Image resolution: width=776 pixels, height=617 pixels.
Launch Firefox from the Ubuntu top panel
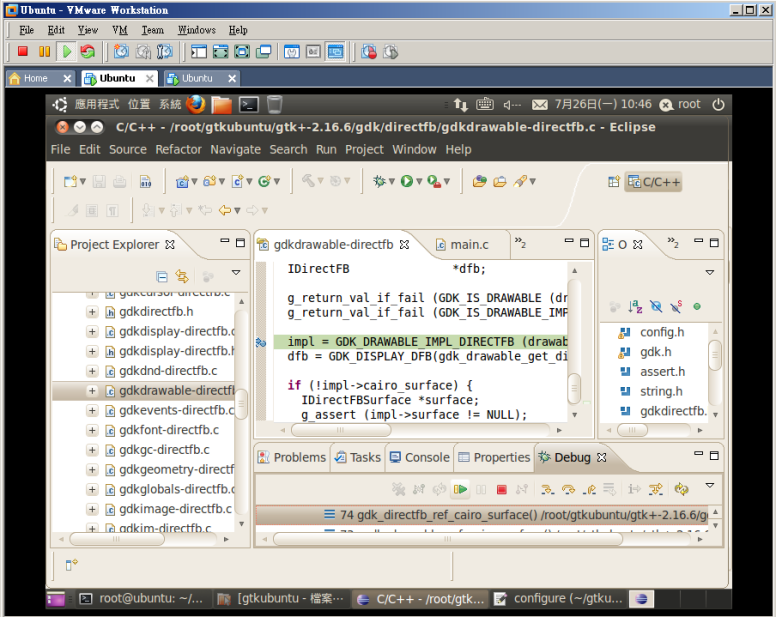click(x=196, y=104)
